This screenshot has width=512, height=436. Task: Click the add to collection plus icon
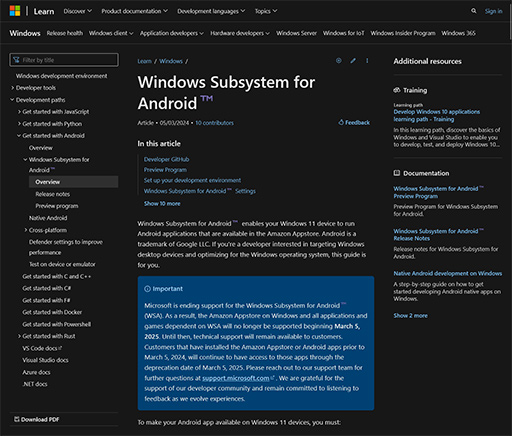[x=339, y=61]
